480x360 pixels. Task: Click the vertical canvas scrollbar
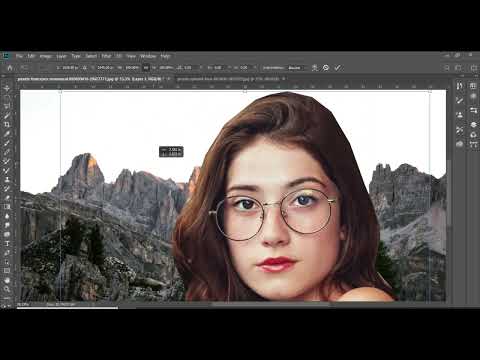coord(449,193)
